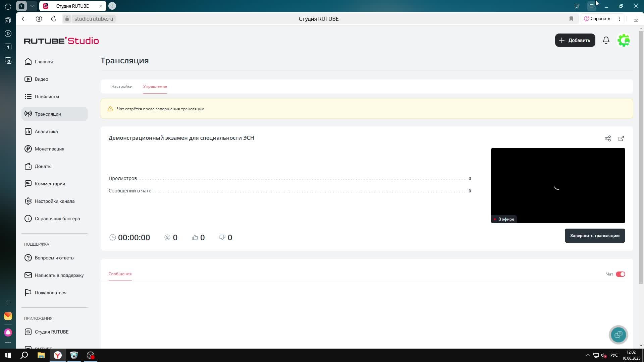Switch to the Управление tab
The height and width of the screenshot is (362, 644).
(155, 86)
